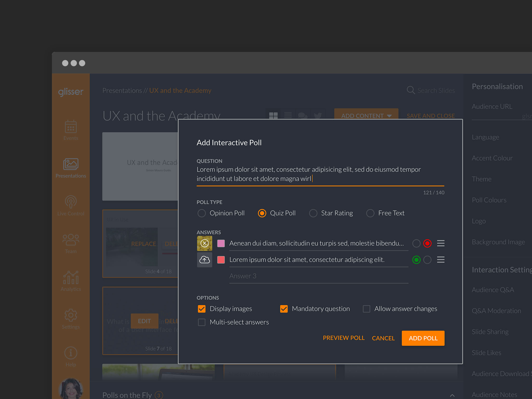Click EDIT on slide 7
Screen dimensions: 532x399
pos(144,321)
